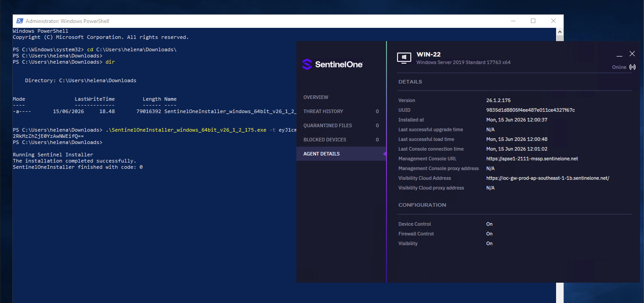Minimize the PowerShell window
644x303 pixels.
(x=513, y=21)
